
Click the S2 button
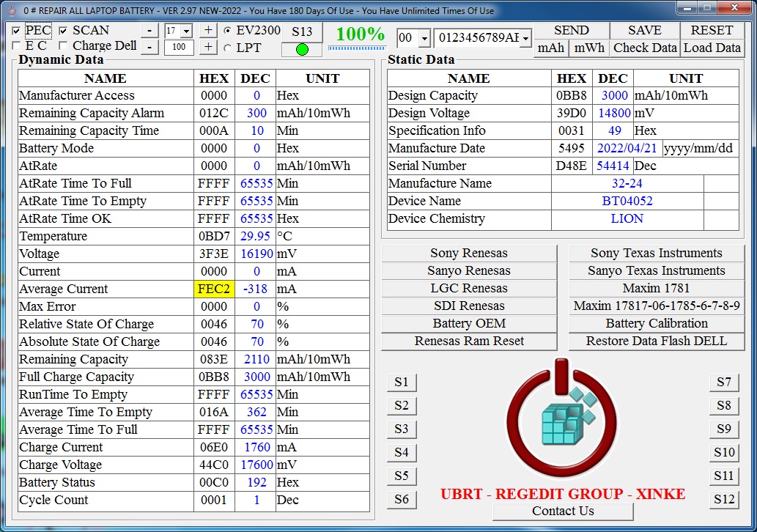[x=401, y=405]
